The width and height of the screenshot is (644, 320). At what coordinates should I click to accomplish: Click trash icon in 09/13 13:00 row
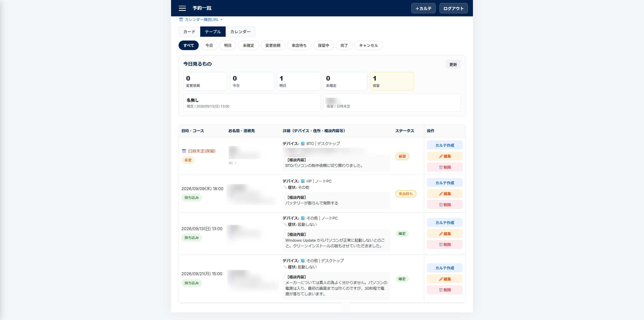[x=441, y=245]
